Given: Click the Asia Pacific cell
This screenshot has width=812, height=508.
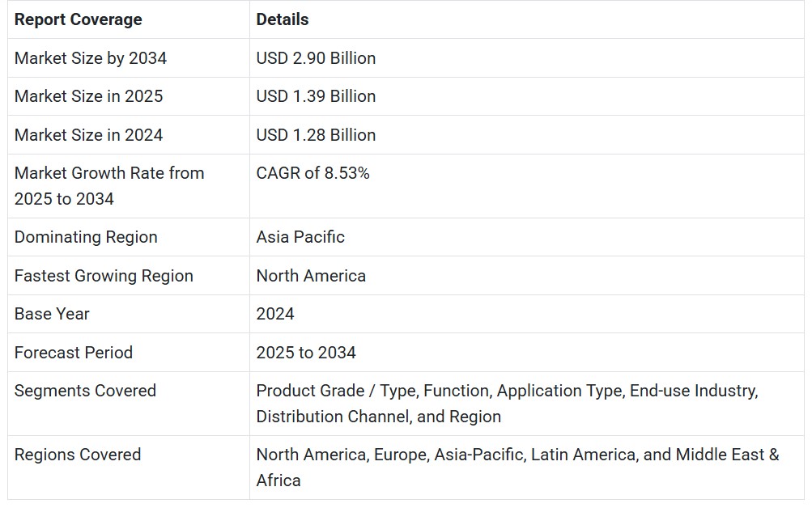Looking at the screenshot, I should pyautogui.click(x=300, y=237).
